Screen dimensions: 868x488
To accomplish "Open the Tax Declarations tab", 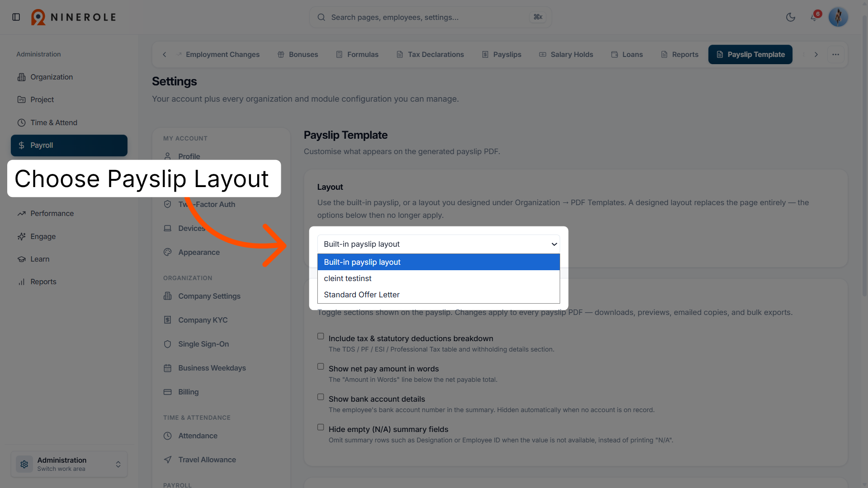I will point(430,55).
